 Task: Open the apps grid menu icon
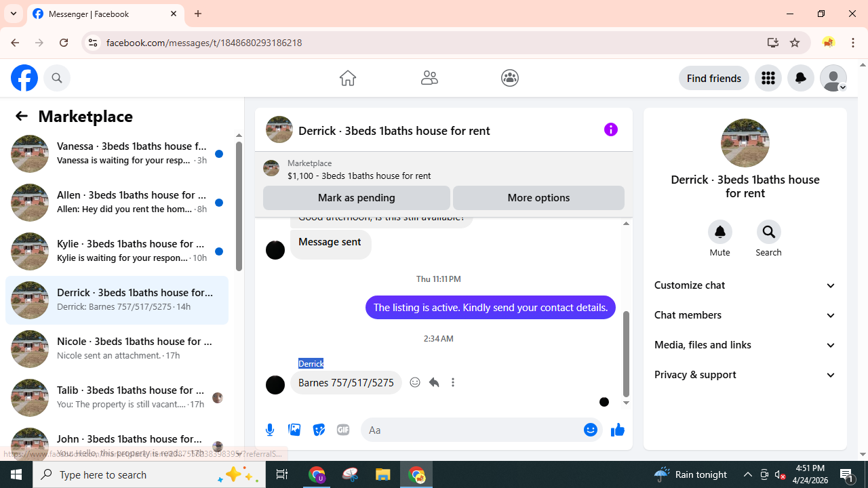click(x=768, y=78)
